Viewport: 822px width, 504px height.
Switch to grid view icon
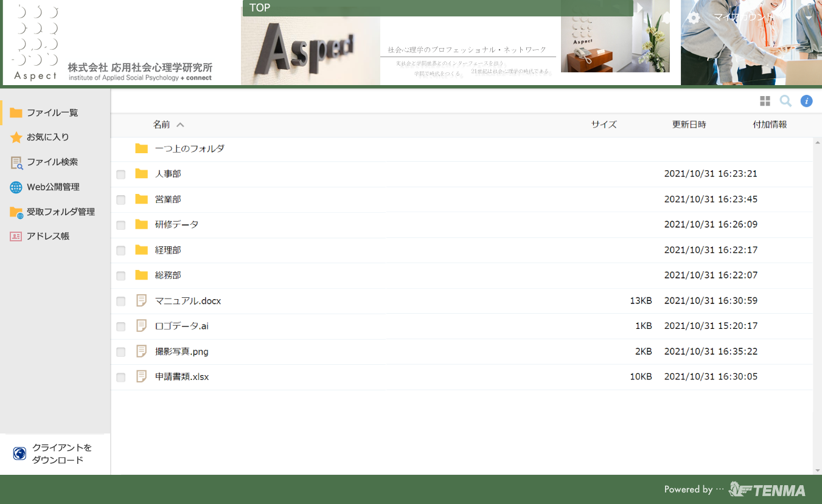[x=765, y=101]
